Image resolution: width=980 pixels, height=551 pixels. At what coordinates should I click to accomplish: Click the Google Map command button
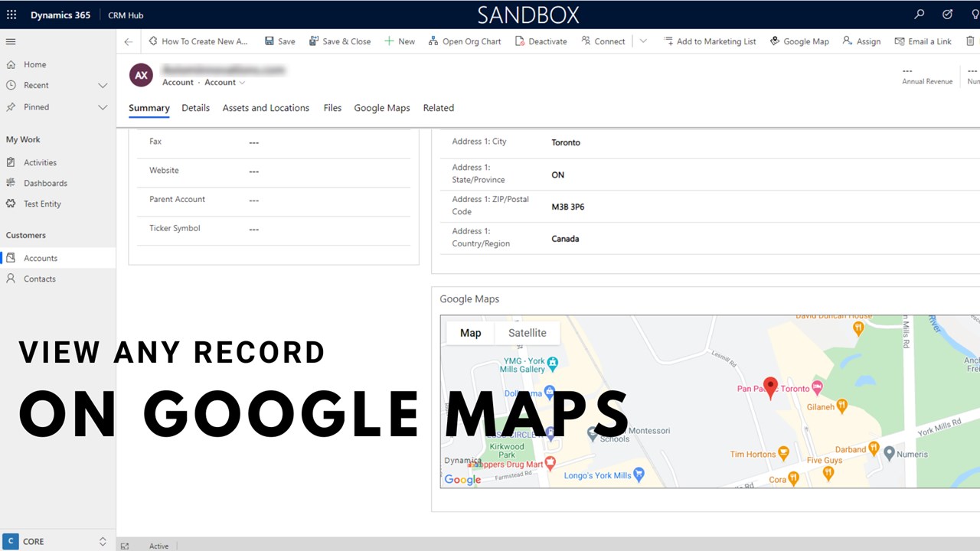click(x=800, y=41)
